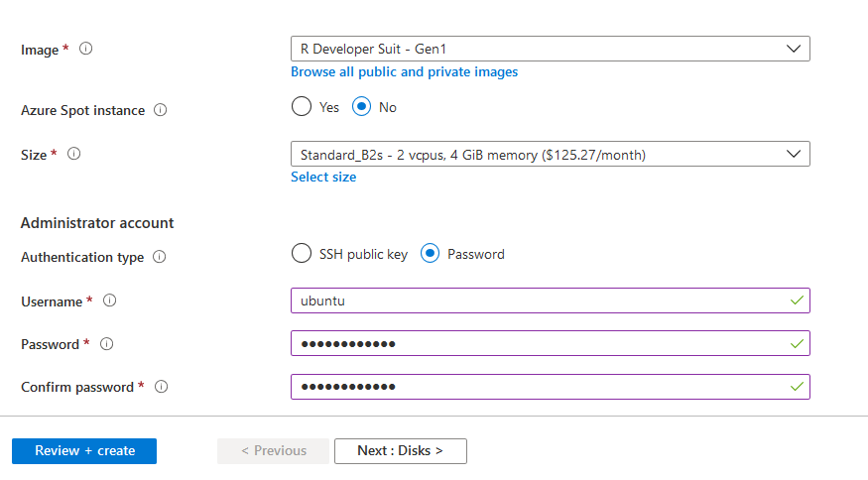868x480 pixels.
Task: Go to Next : Disks step
Action: (x=400, y=450)
